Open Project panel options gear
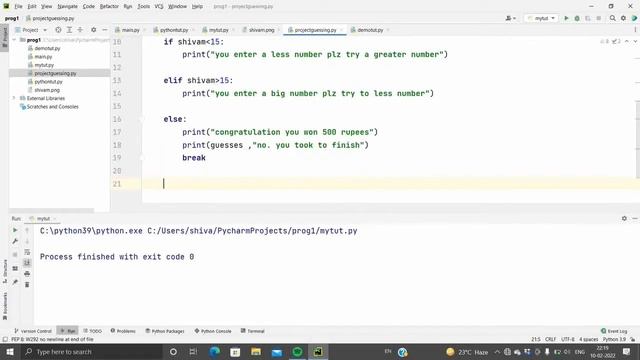640x360 pixels. click(93, 30)
